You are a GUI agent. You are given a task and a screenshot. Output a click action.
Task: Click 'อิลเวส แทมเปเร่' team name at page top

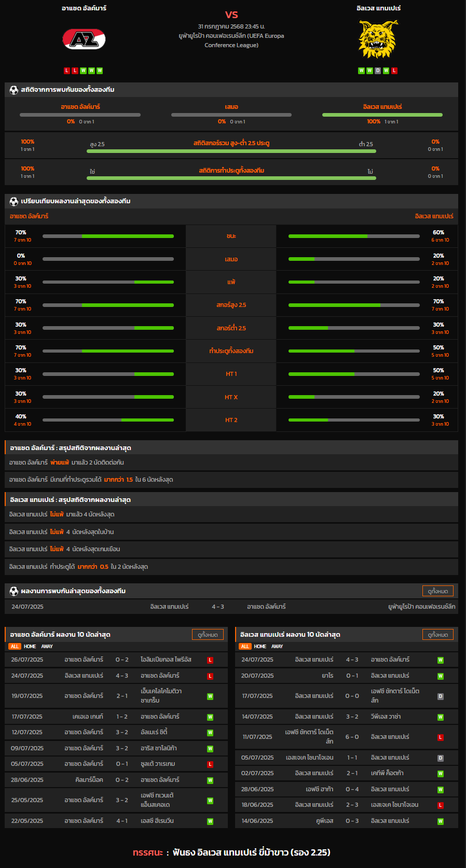[379, 8]
